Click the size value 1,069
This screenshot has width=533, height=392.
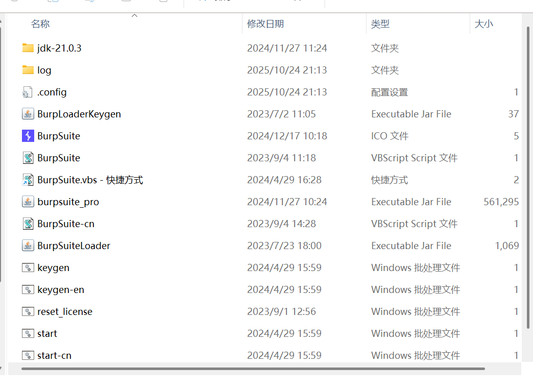click(x=507, y=246)
